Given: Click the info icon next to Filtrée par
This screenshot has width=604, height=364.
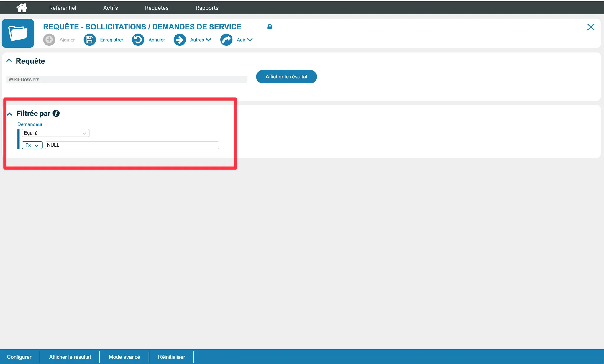Looking at the screenshot, I should tap(56, 113).
